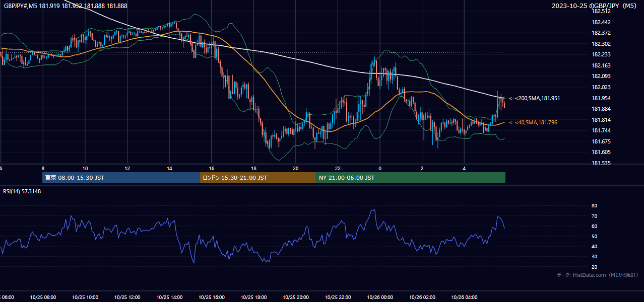
Task: Click the 10/25 06:00 time axis label
Action: (x=8, y=297)
